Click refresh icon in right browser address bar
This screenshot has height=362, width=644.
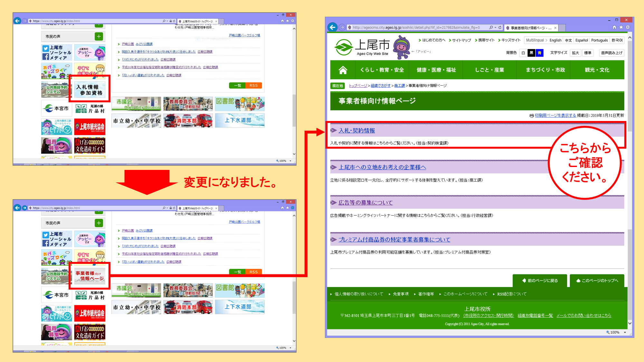[500, 27]
